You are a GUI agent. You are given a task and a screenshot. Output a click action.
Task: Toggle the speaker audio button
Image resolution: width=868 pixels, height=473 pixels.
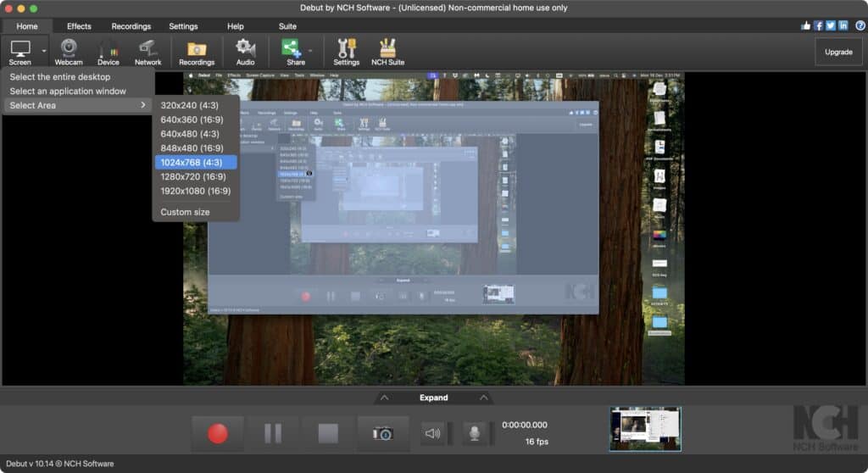pyautogui.click(x=433, y=433)
